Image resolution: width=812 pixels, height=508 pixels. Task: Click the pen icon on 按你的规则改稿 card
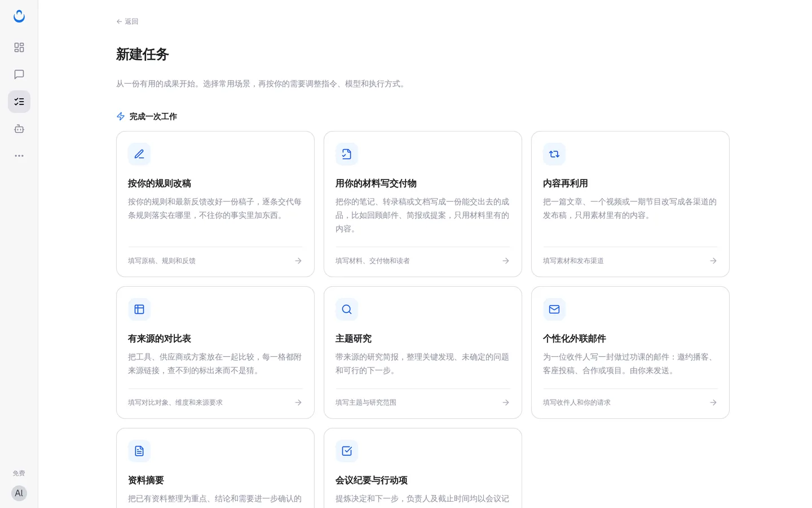pyautogui.click(x=139, y=154)
